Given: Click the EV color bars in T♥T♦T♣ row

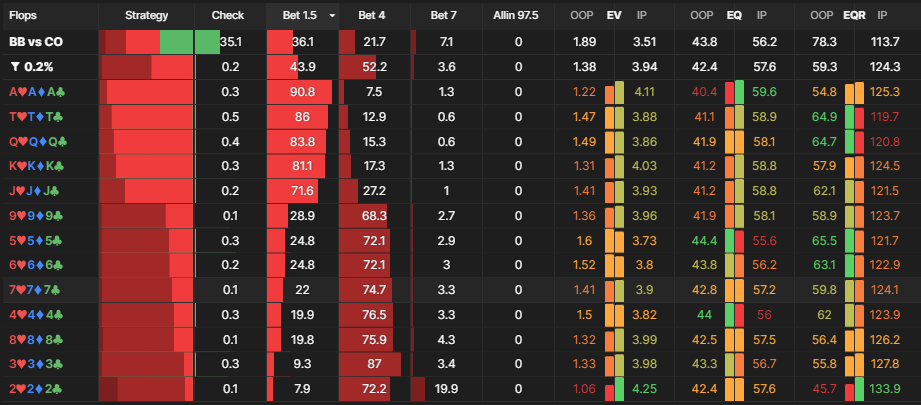Looking at the screenshot, I should pyautogui.click(x=614, y=117).
